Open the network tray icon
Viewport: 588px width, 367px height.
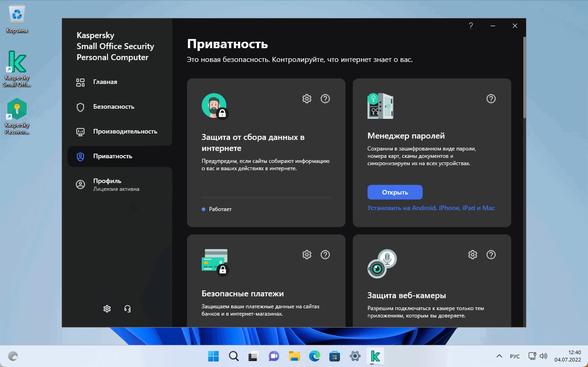coord(532,356)
